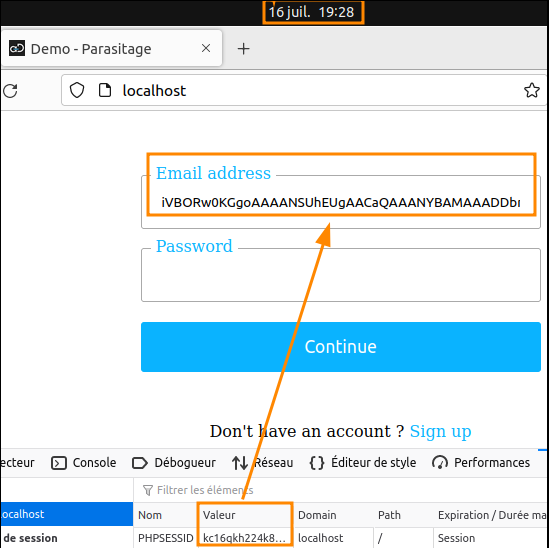The image size is (549, 548).
Task: Open the Réseau network panel
Action: pos(263,463)
